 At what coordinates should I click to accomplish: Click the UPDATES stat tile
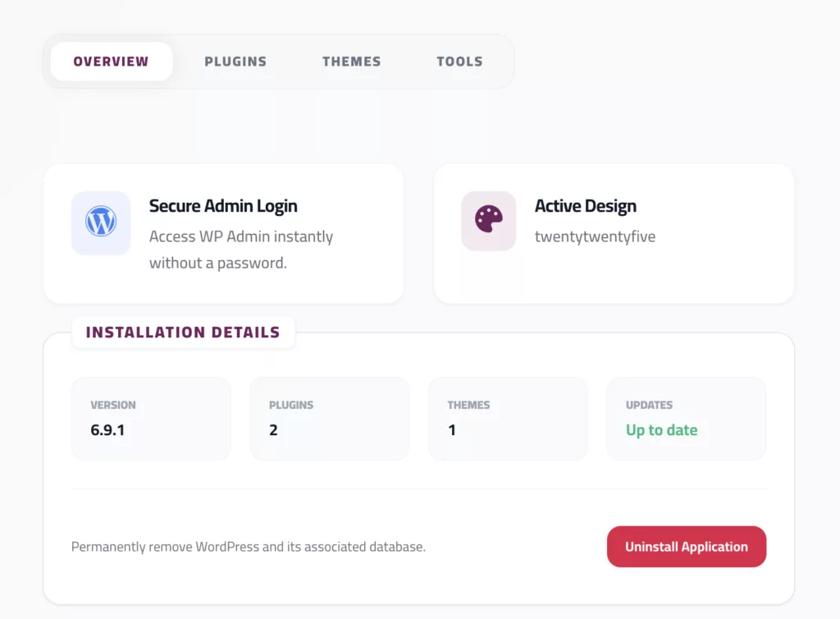click(686, 418)
